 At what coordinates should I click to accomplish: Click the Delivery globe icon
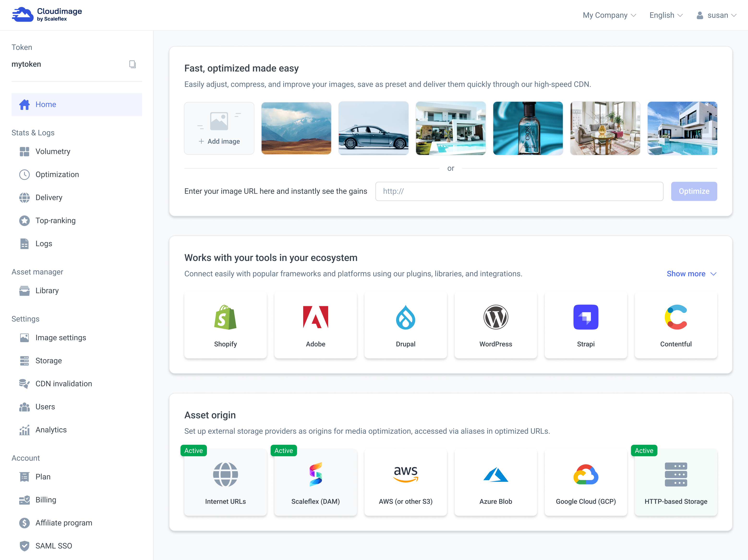[x=24, y=197]
